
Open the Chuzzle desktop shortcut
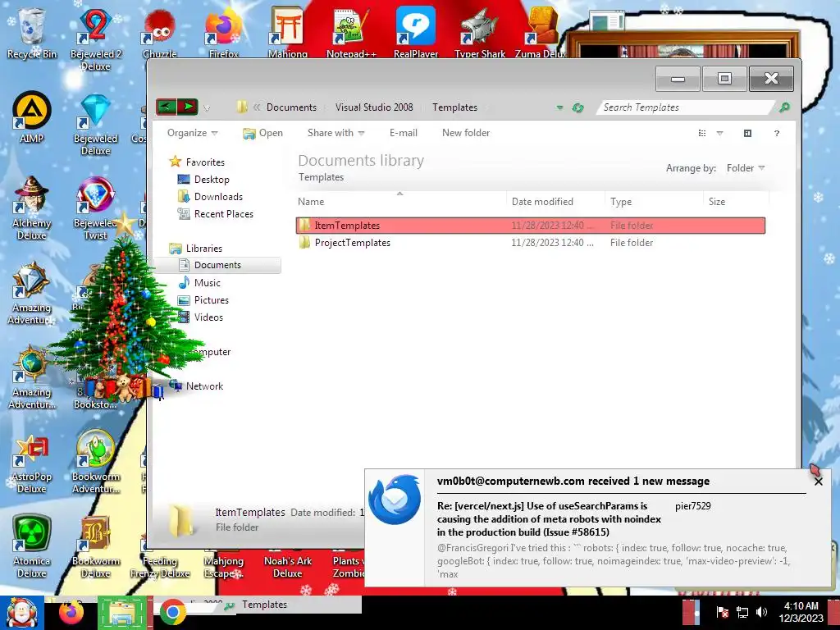(x=160, y=33)
